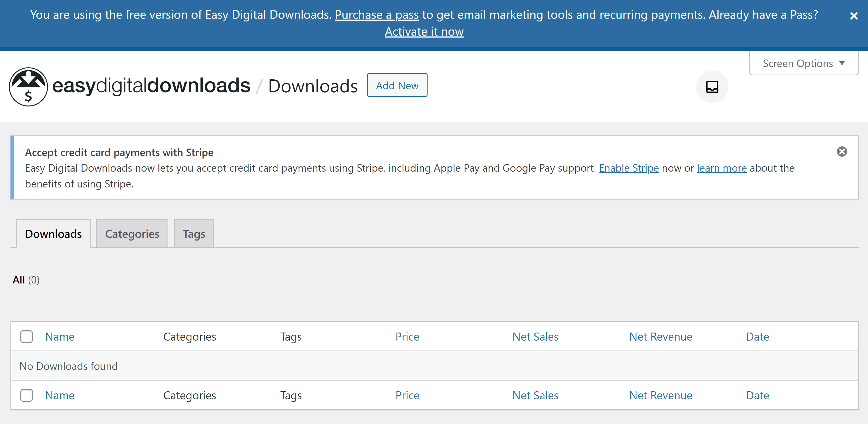Expand the Screen Options panel
The height and width of the screenshot is (424, 868).
tap(804, 63)
